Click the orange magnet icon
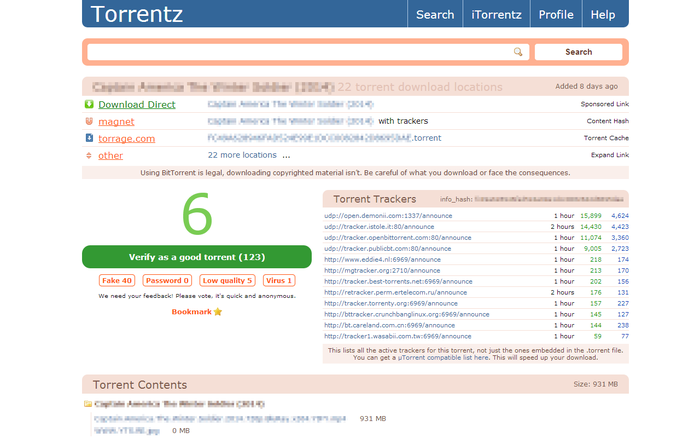Image resolution: width=700 pixels, height=438 pixels. click(x=89, y=121)
